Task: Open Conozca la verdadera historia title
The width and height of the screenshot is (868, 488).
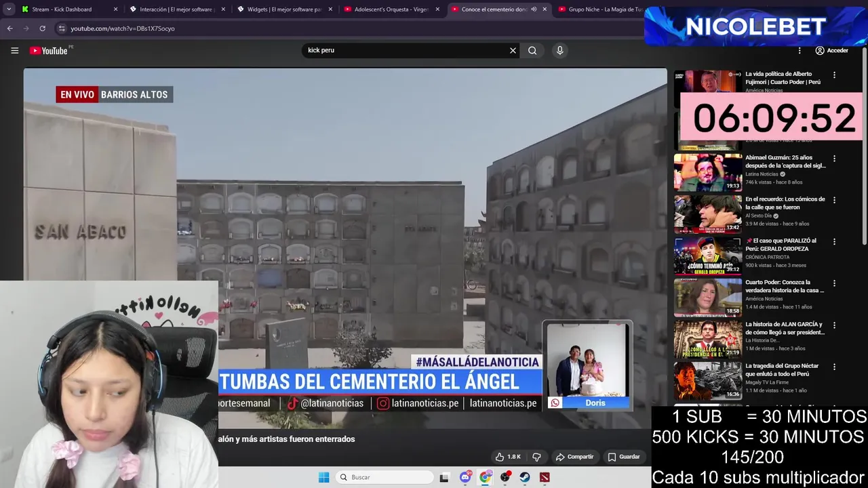Action: [785, 286]
